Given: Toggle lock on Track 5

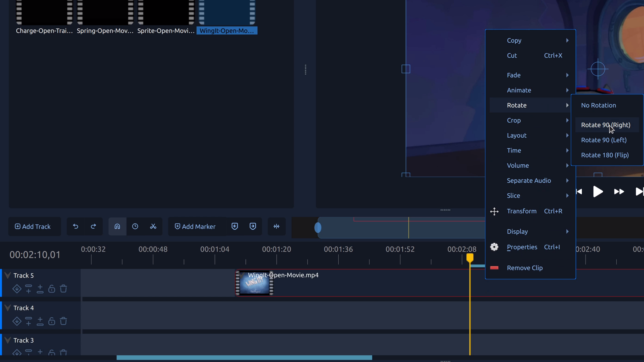Looking at the screenshot, I should click(x=52, y=289).
